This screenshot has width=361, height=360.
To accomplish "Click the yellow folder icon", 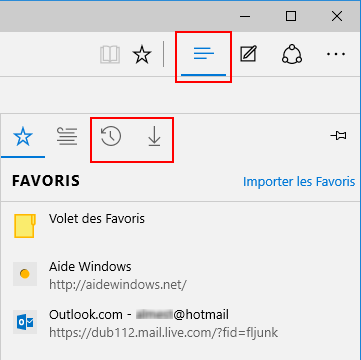I will (25, 226).
